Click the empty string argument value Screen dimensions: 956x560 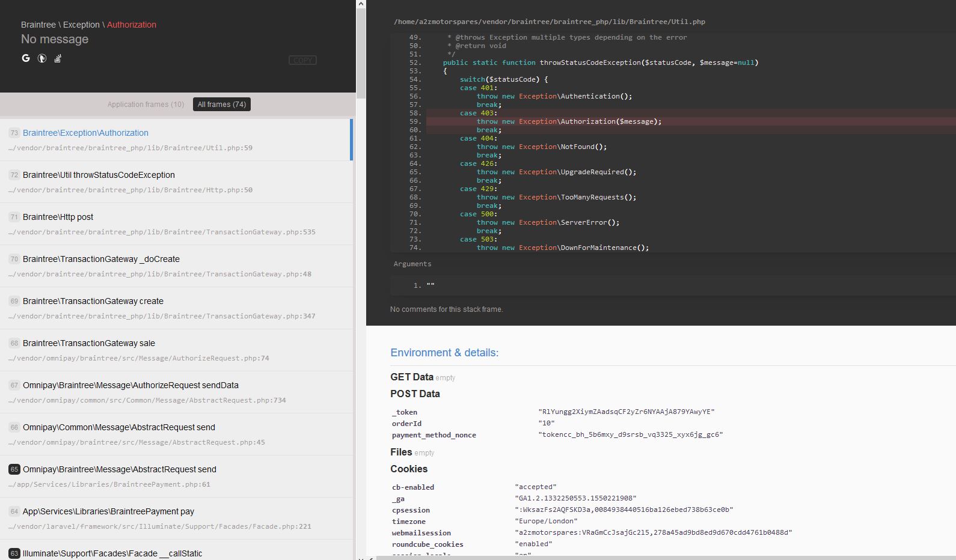coord(431,285)
